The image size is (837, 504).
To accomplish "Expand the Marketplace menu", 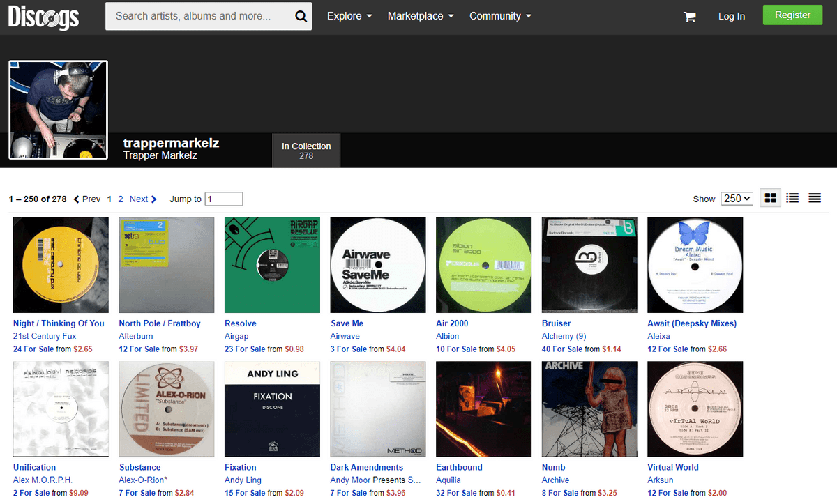I will pyautogui.click(x=421, y=16).
